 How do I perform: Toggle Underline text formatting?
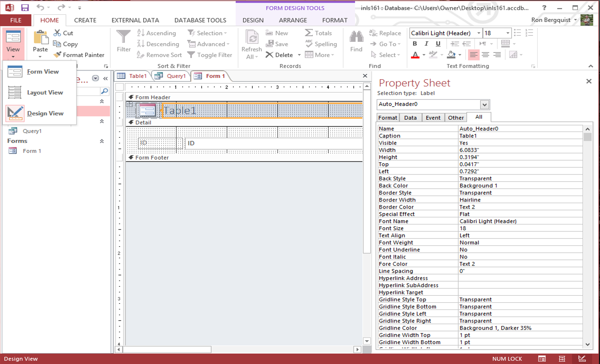438,44
